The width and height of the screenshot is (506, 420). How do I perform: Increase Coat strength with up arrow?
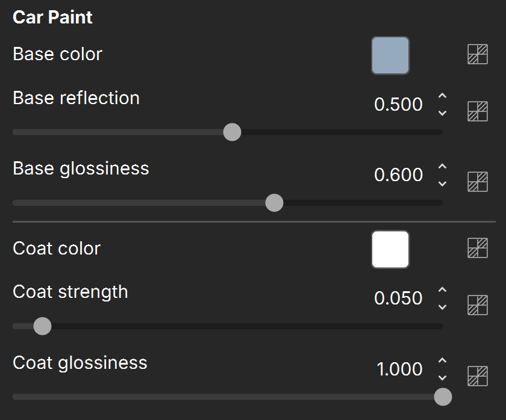click(442, 289)
